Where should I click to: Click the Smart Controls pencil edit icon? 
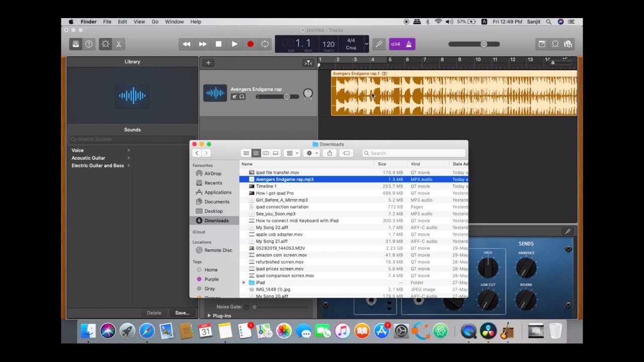click(x=568, y=231)
